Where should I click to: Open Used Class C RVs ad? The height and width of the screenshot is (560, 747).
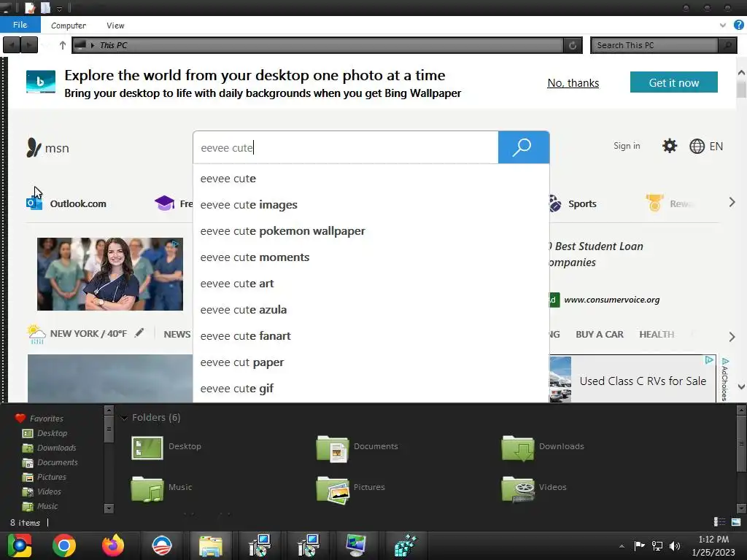632,379
